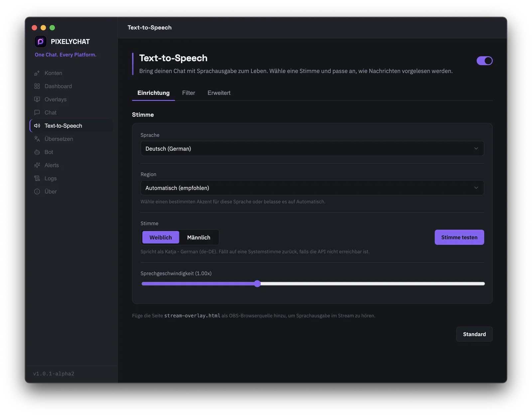Click the Über info icon
Image resolution: width=532 pixels, height=416 pixels.
click(x=37, y=192)
